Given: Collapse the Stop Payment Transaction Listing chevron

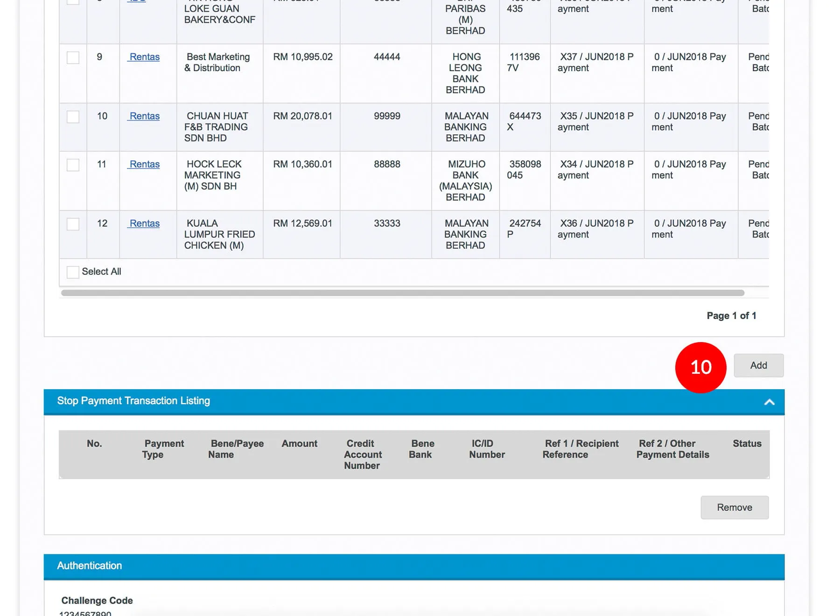Looking at the screenshot, I should coord(769,402).
